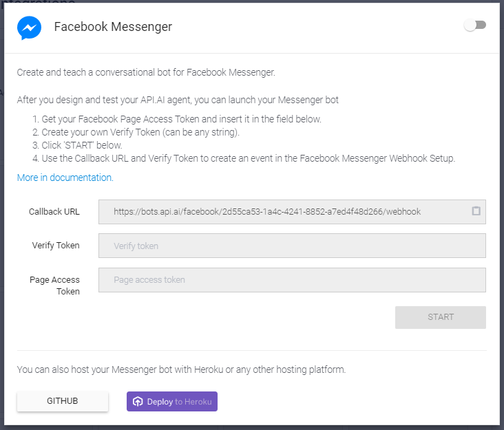Viewport: 504px width, 430px height.
Task: Open the More in documentation link
Action: [65, 178]
